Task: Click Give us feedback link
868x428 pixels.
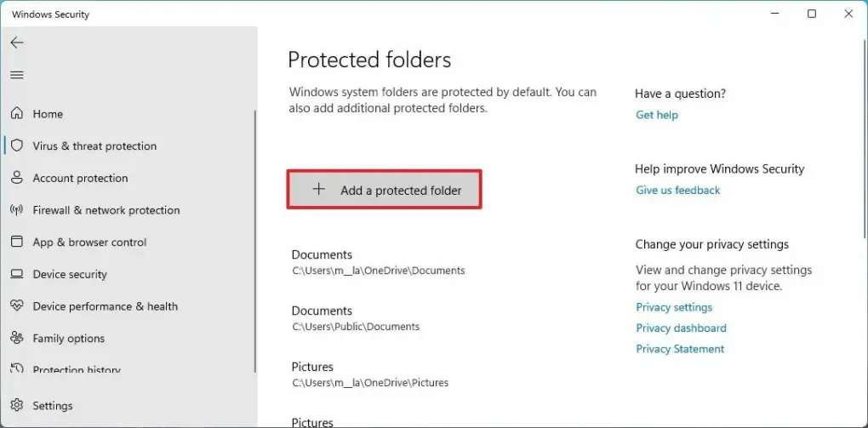Action: tap(677, 190)
